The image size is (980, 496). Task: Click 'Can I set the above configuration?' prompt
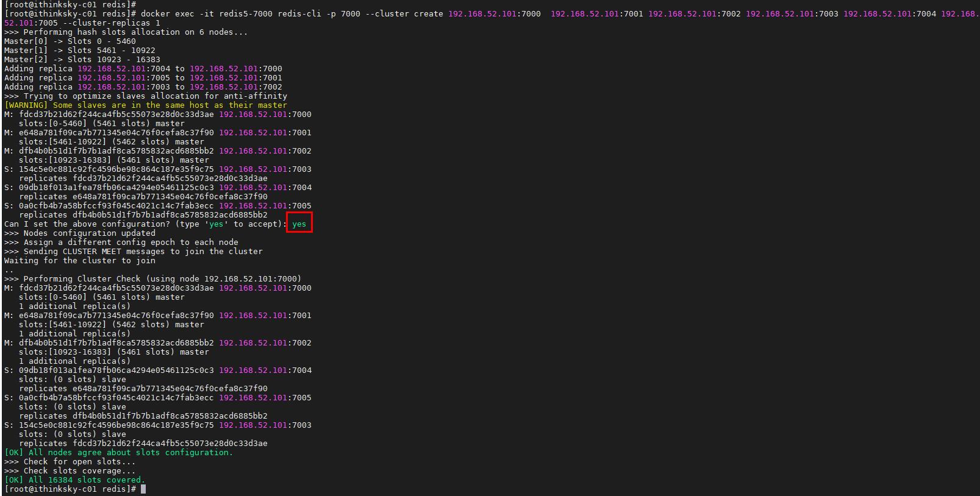145,224
